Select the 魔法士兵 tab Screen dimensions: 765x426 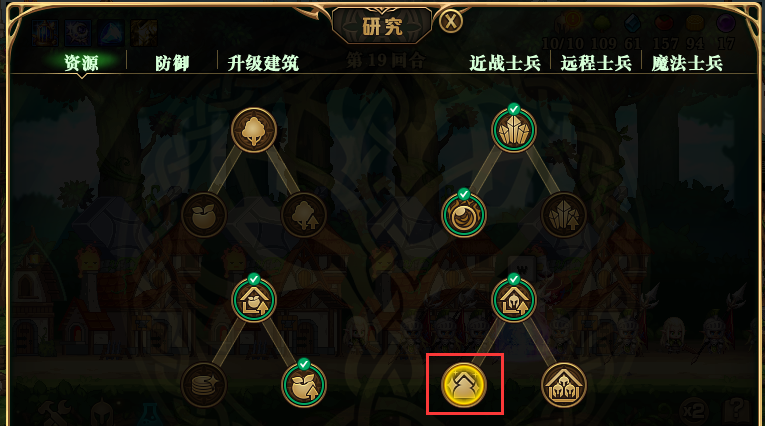687,63
